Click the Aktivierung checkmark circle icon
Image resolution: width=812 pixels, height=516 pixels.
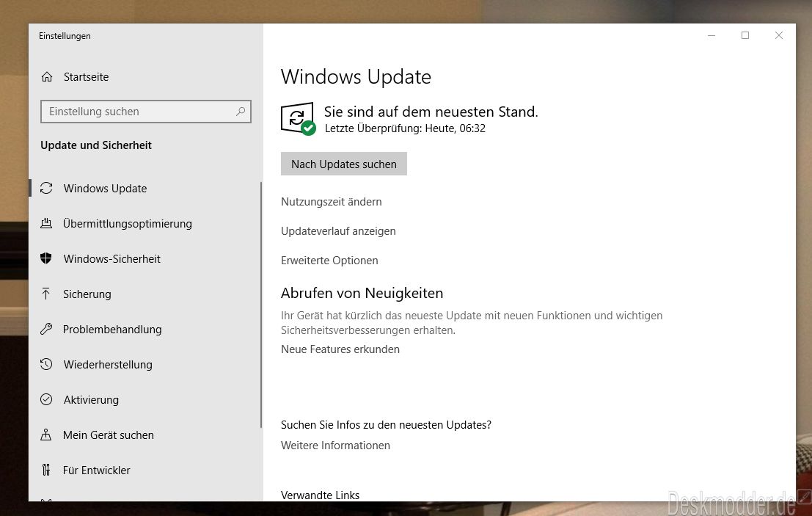click(x=46, y=399)
